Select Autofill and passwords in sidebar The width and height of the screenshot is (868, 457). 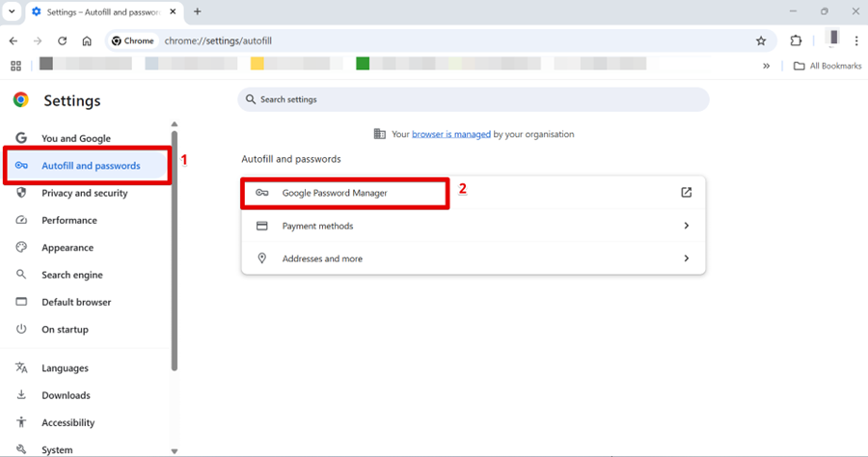click(x=90, y=166)
